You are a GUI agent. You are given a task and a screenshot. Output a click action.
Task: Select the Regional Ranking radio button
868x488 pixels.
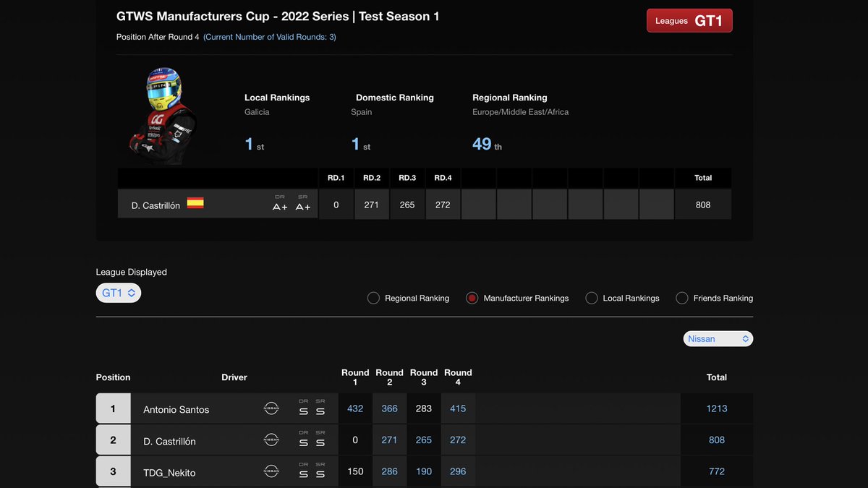pos(373,298)
